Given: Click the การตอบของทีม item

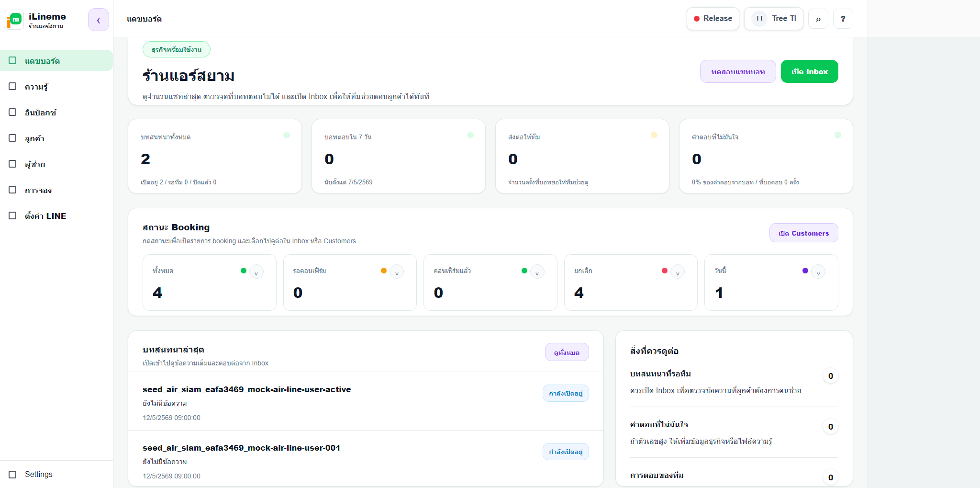Looking at the screenshot, I should tap(734, 476).
